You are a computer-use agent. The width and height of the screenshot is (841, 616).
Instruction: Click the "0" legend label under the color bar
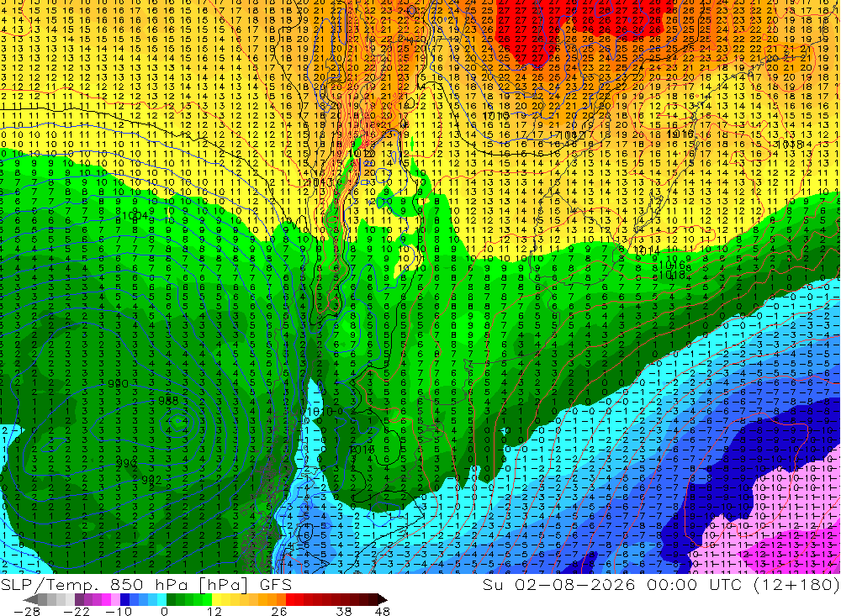click(164, 612)
